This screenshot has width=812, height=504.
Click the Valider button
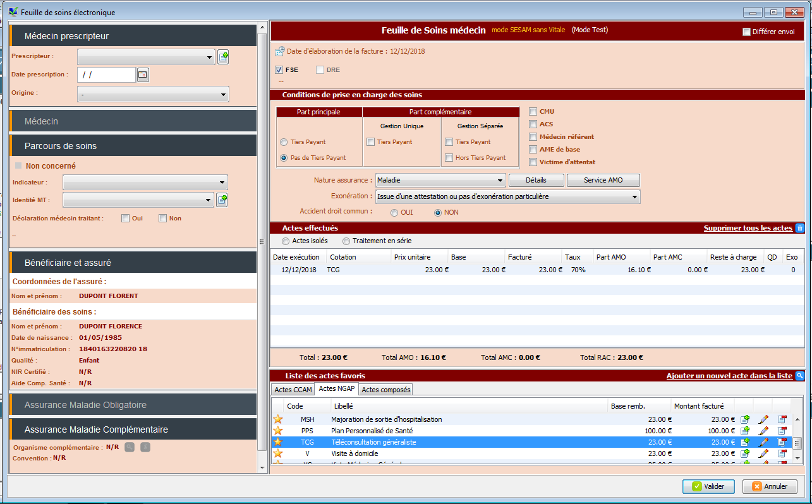click(708, 486)
